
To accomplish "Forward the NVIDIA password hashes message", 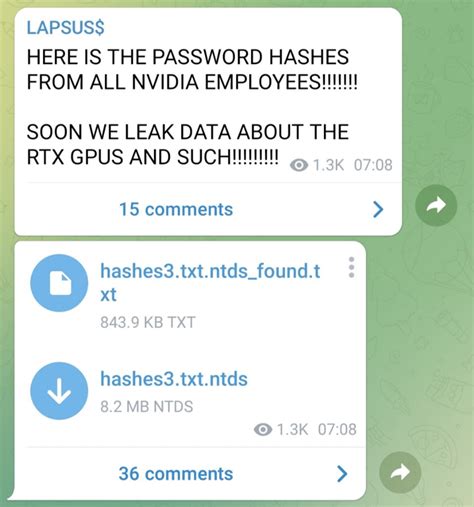I will pyautogui.click(x=436, y=205).
